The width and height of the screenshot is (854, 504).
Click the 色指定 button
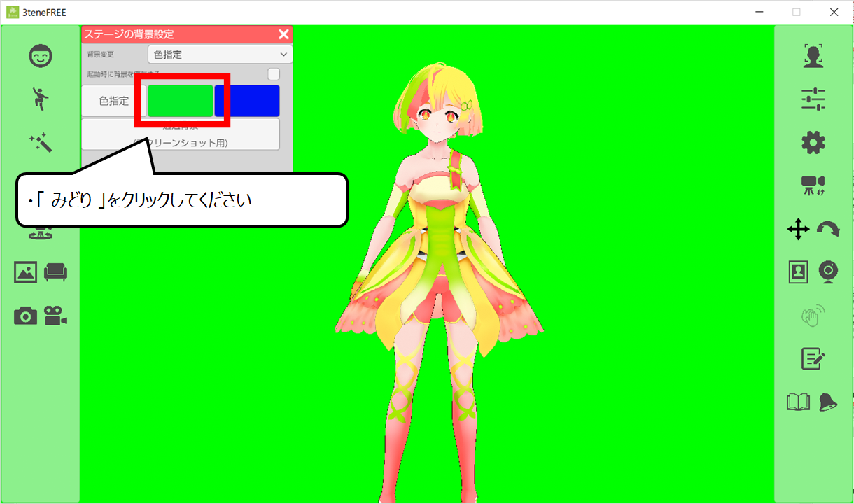114,101
